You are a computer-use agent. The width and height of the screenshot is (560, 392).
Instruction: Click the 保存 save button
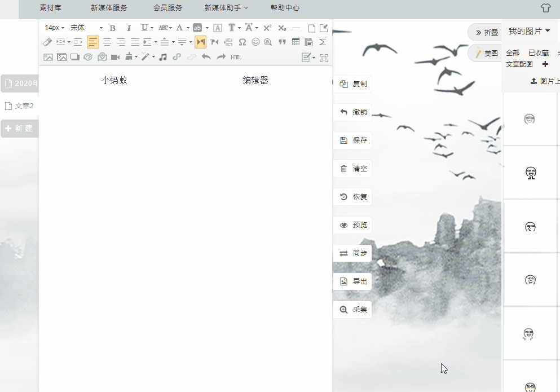coord(353,140)
